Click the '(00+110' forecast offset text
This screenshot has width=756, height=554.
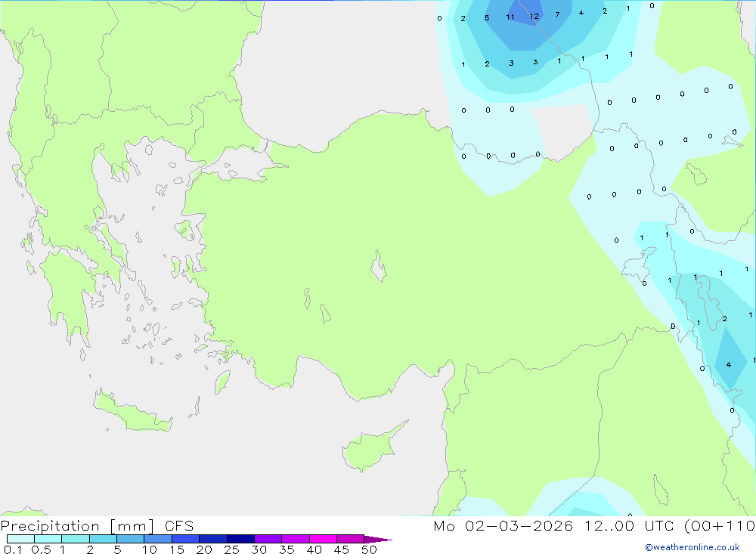[x=720, y=525]
